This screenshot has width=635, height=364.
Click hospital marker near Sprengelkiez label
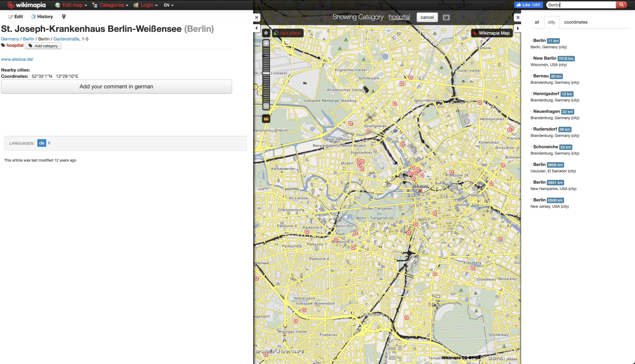click(368, 131)
